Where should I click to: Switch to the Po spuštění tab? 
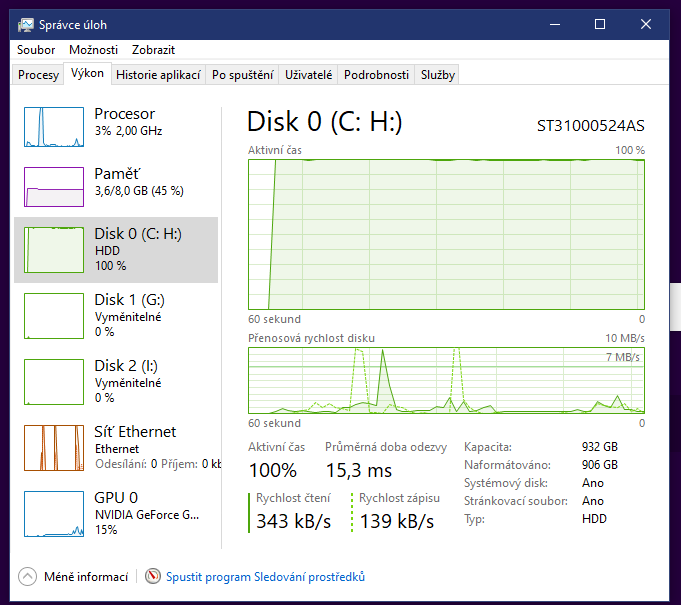tap(243, 75)
